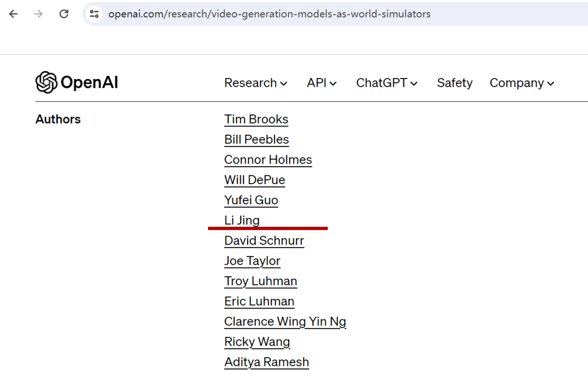Open the ChatGPT dropdown menu

click(387, 83)
